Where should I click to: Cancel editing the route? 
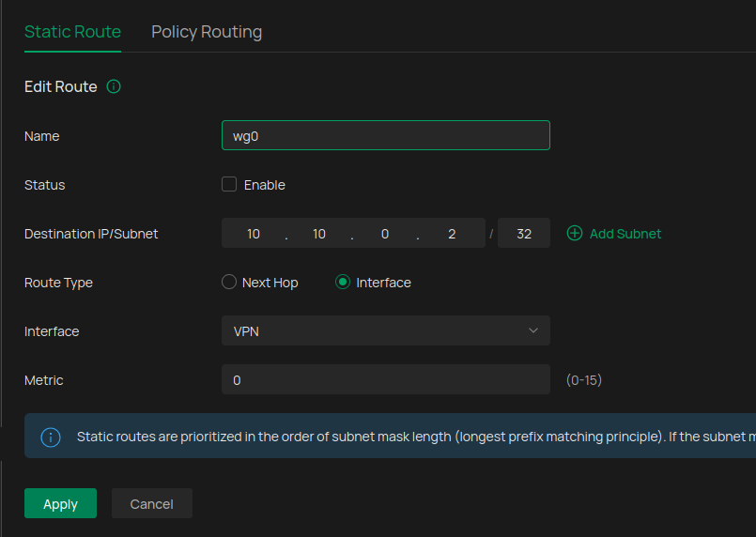[x=152, y=503]
